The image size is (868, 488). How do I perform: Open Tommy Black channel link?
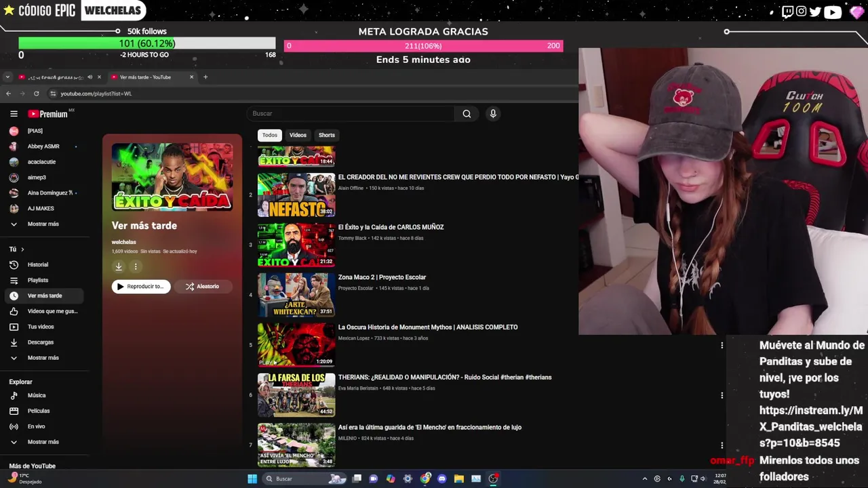pos(352,238)
